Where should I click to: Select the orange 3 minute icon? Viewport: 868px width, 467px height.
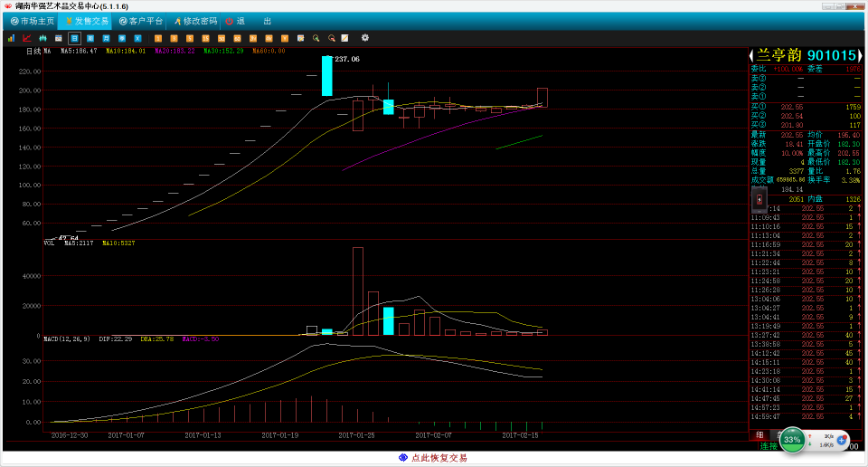click(174, 38)
